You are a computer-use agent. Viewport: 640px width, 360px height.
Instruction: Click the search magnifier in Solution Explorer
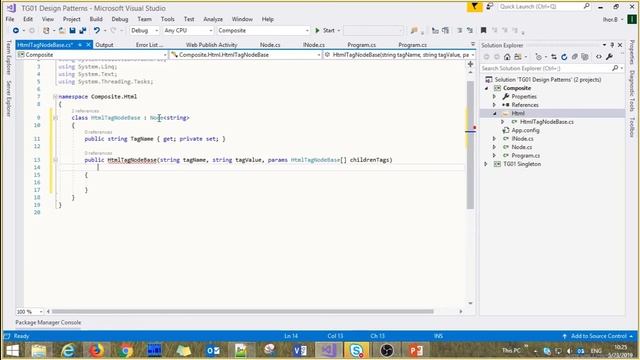[x=615, y=68]
